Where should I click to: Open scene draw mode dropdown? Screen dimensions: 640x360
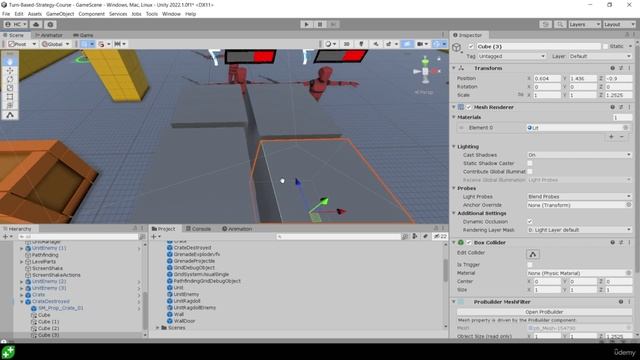coord(330,44)
